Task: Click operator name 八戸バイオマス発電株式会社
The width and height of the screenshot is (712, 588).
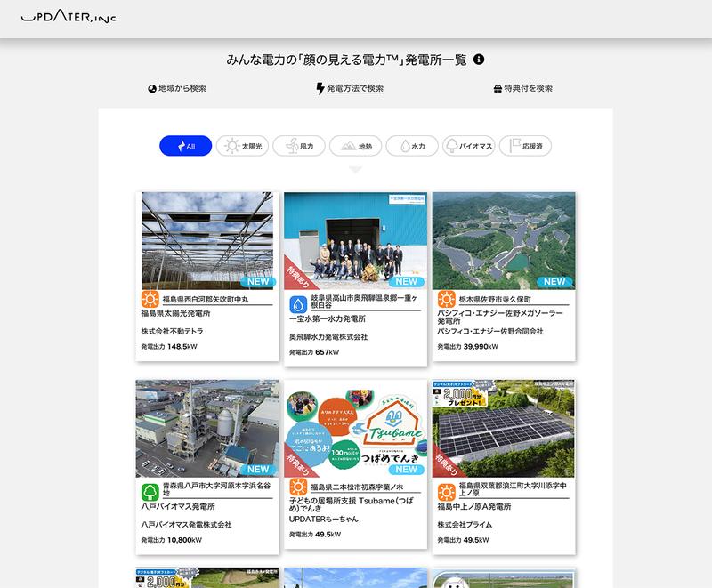Action: coord(186,525)
